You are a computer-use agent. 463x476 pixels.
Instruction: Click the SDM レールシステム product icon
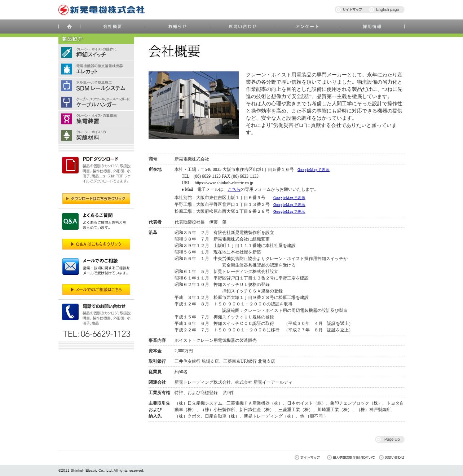coord(67,85)
